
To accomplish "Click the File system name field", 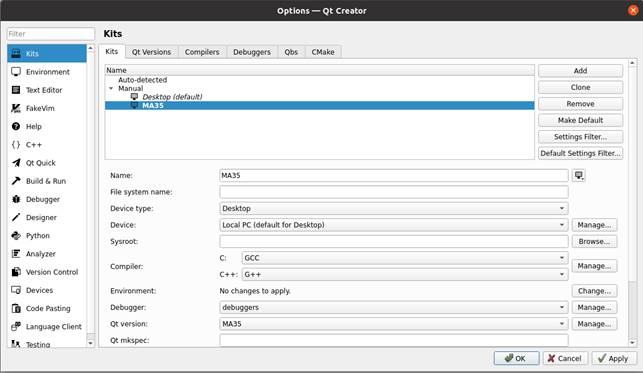I will tap(394, 192).
